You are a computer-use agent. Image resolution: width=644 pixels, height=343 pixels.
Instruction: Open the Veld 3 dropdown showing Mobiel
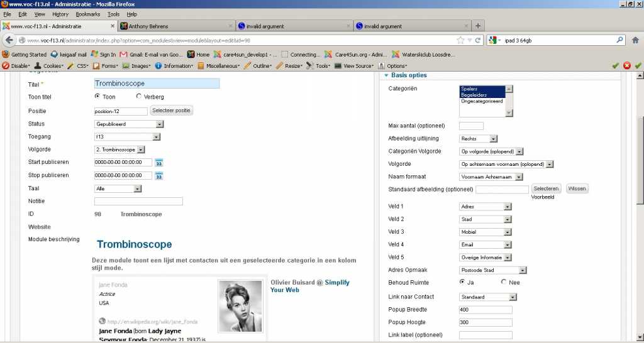[486, 232]
